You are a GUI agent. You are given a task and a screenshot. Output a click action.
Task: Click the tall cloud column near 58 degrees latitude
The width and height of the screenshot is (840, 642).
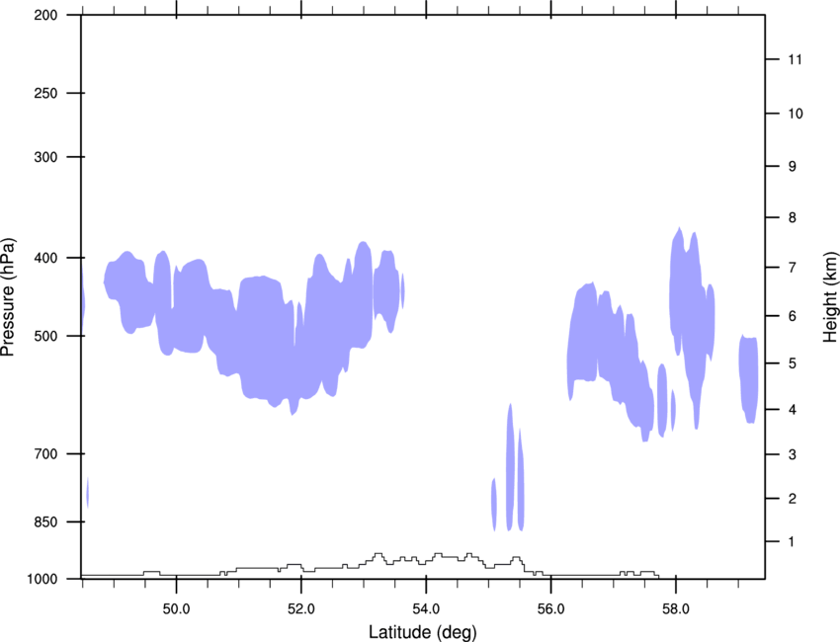(x=690, y=300)
